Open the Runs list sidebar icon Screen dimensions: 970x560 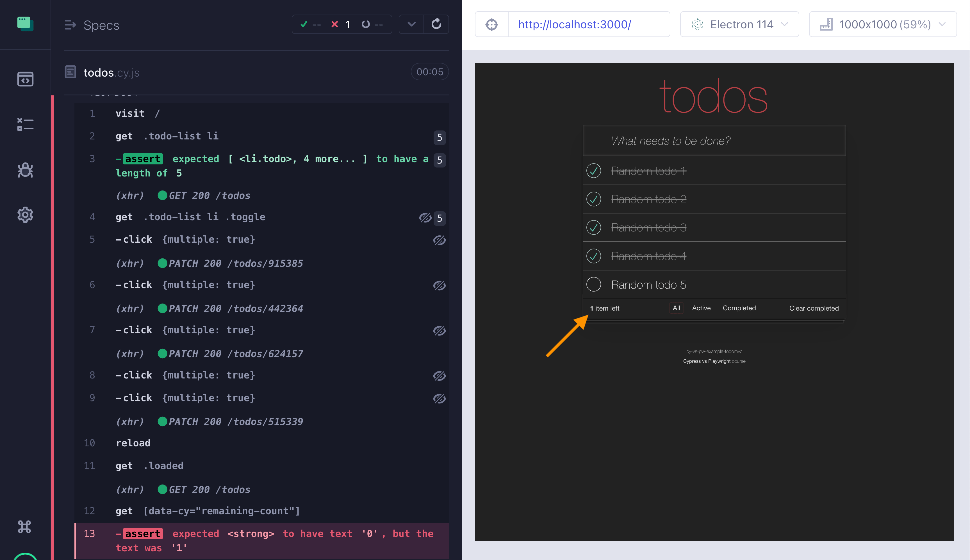(x=25, y=124)
